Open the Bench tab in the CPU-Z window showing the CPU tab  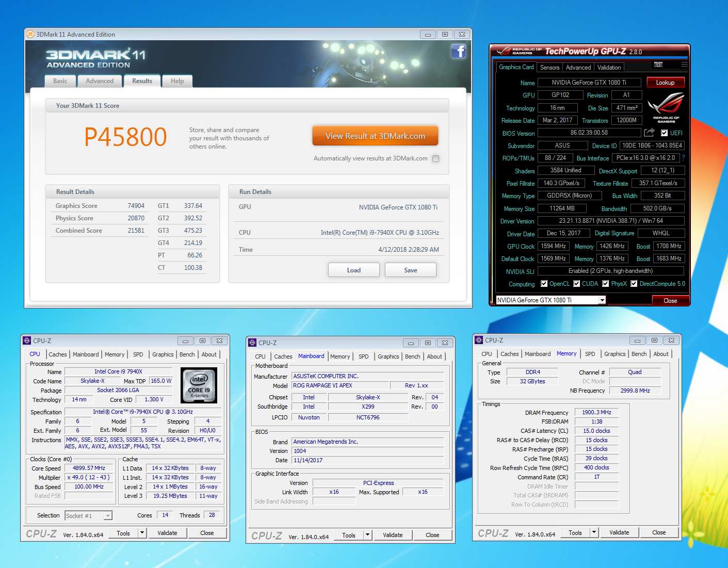[187, 354]
